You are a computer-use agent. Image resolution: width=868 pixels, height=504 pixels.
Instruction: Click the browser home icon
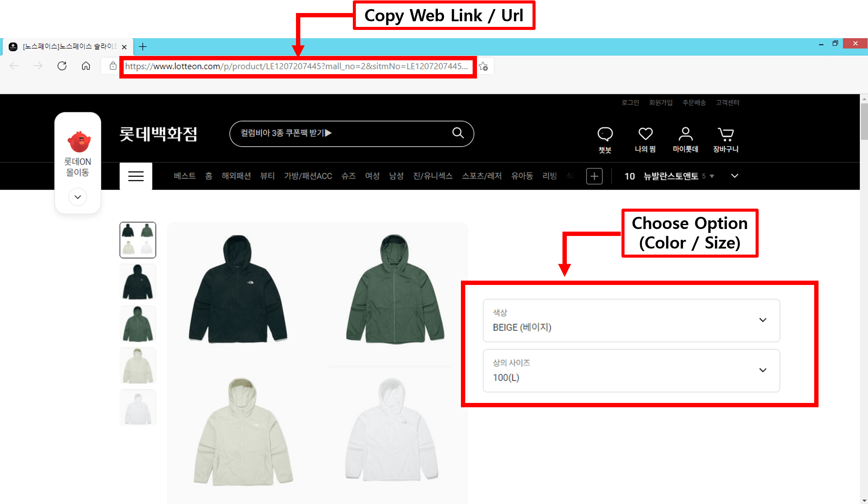point(85,66)
